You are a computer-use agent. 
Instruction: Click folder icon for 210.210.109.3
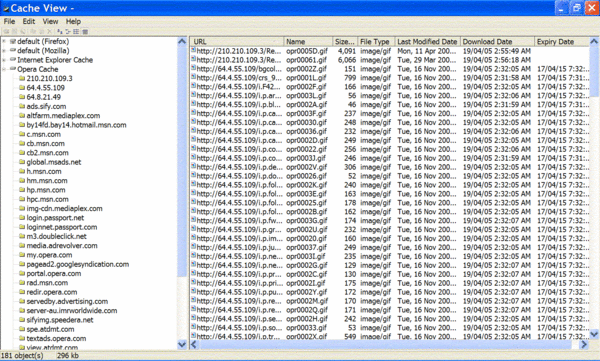pyautogui.click(x=22, y=78)
